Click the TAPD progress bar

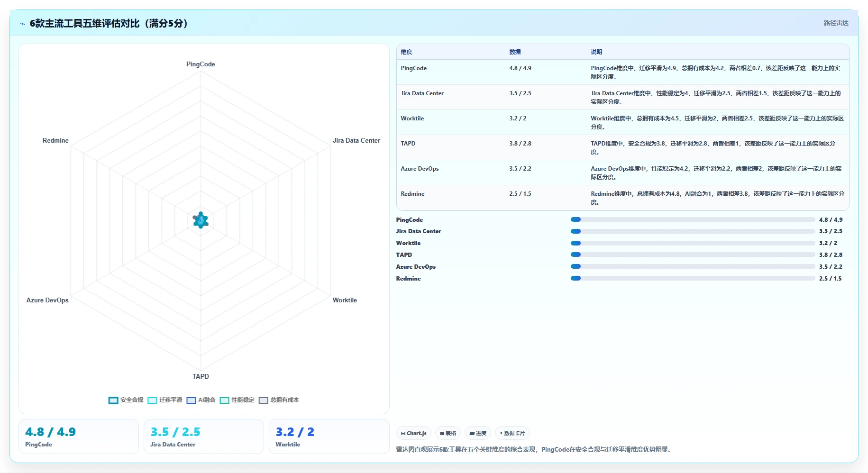coord(693,255)
